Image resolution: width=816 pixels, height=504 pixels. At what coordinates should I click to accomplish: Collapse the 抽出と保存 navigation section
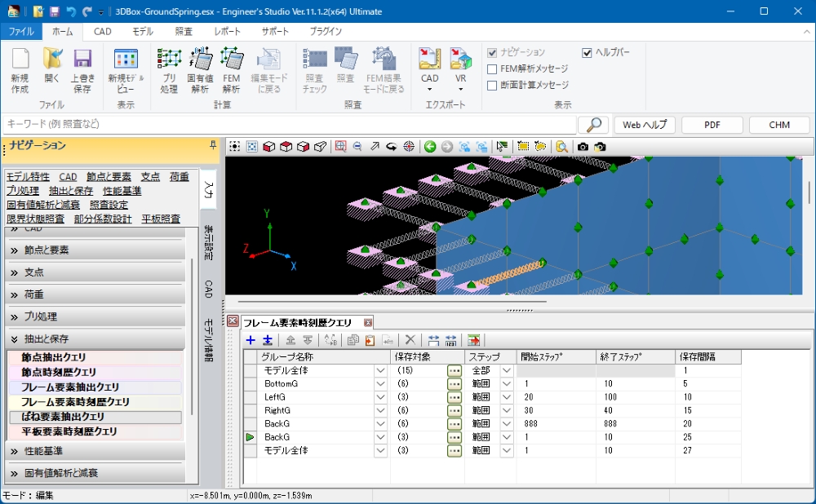[95, 339]
